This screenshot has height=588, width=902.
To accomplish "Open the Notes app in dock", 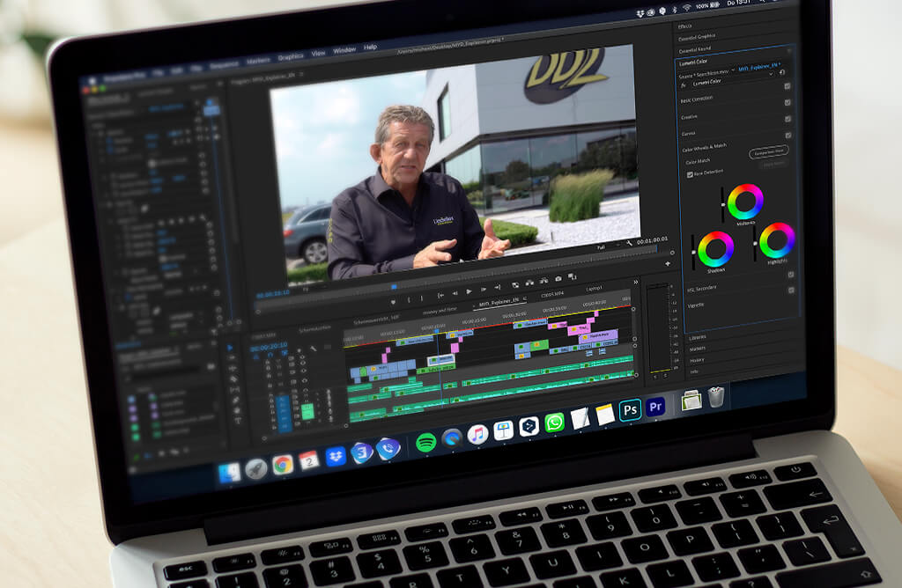I will pos(604,415).
